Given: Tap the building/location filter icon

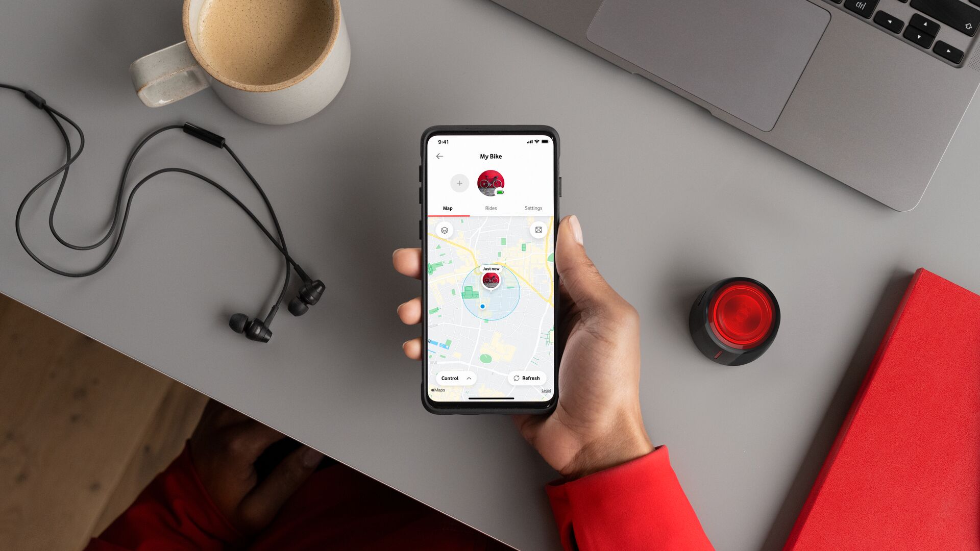Looking at the screenshot, I should (445, 230).
